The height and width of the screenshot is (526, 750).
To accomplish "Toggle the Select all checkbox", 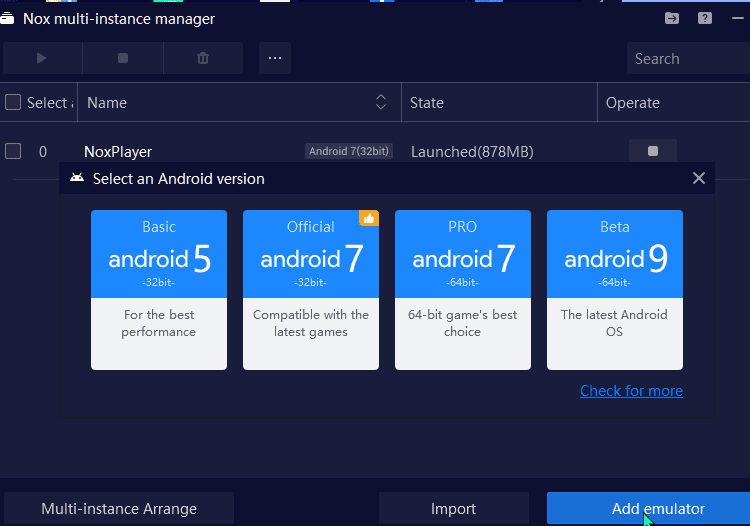I will tap(13, 102).
